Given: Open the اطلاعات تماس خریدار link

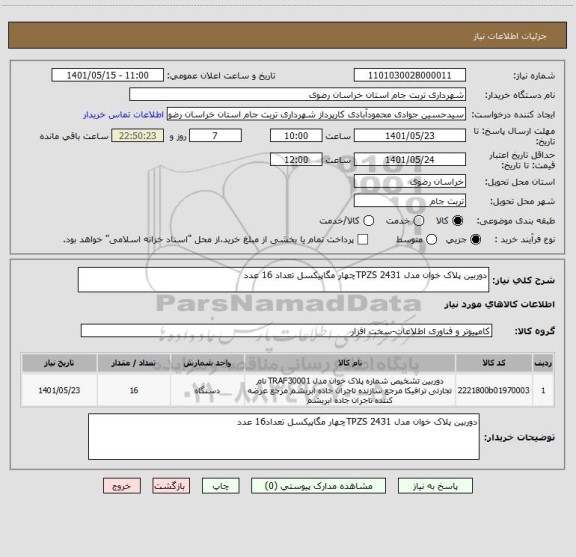Looking at the screenshot, I should (x=123, y=115).
